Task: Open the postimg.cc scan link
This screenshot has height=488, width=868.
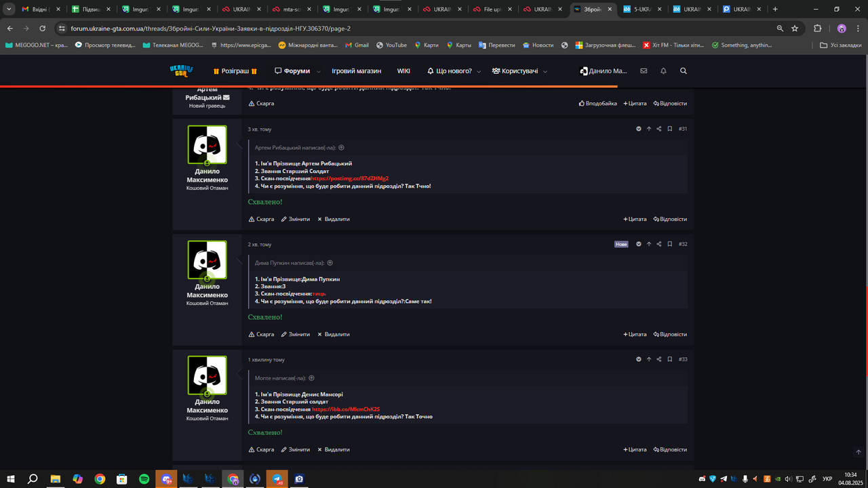Action: pos(350,178)
